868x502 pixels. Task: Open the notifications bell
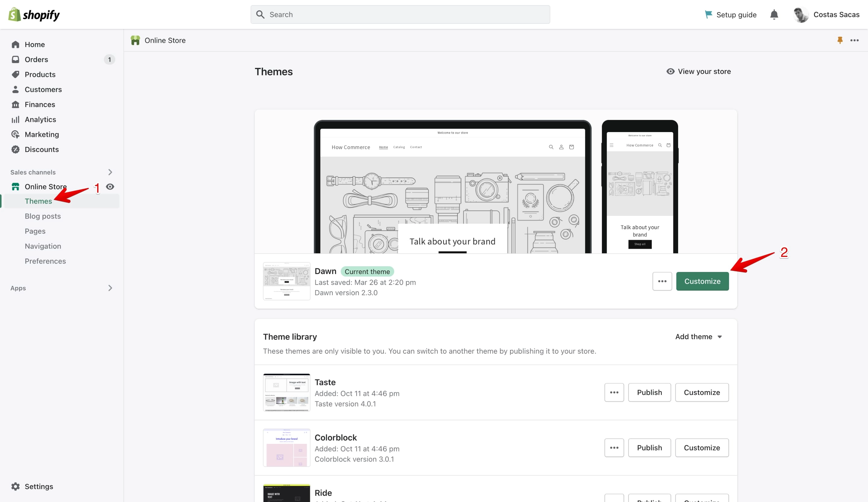coord(774,14)
